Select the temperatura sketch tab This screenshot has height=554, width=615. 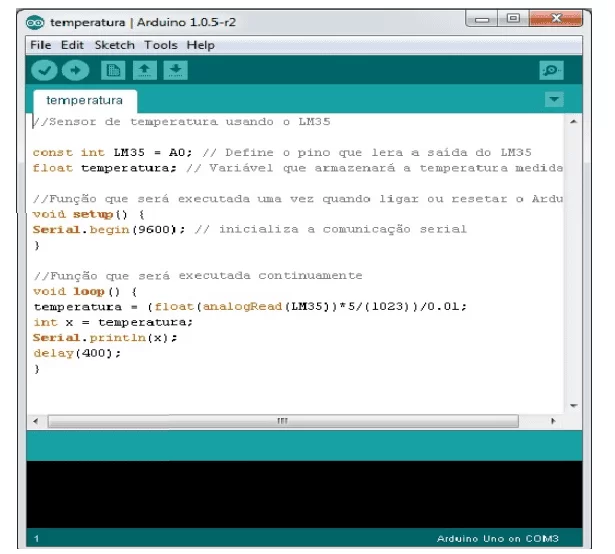coord(85,101)
